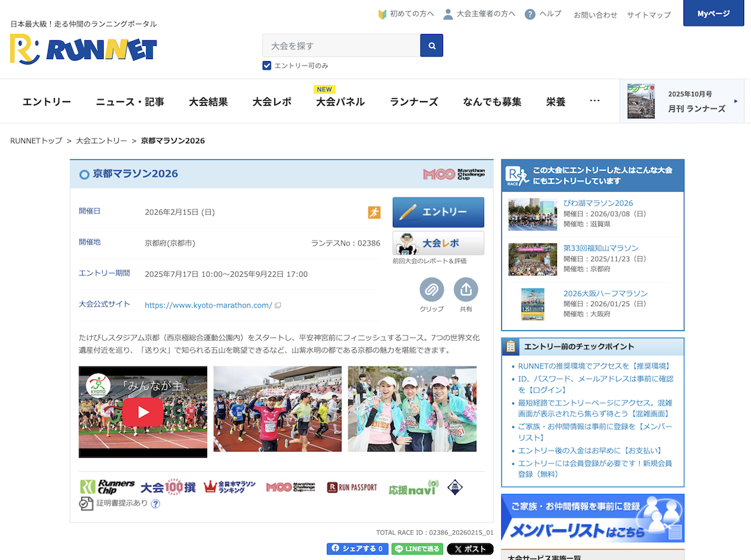Click the question mark beside 証明書提示あり
The width and height of the screenshot is (751, 560).
[155, 504]
